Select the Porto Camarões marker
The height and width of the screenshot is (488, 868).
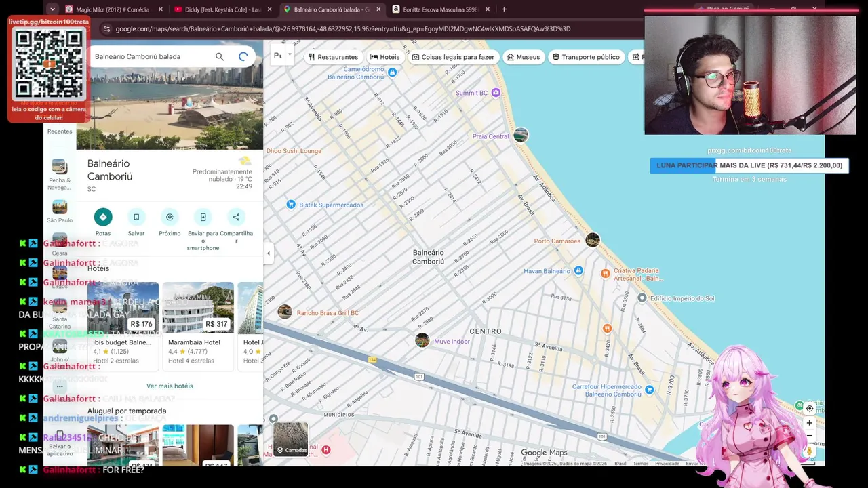coord(593,241)
